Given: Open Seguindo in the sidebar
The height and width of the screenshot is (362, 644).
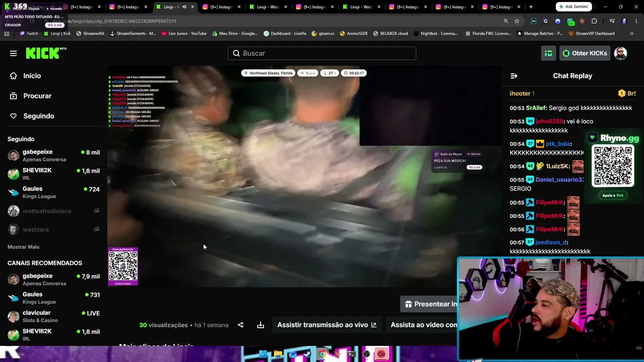Looking at the screenshot, I should [x=32, y=116].
